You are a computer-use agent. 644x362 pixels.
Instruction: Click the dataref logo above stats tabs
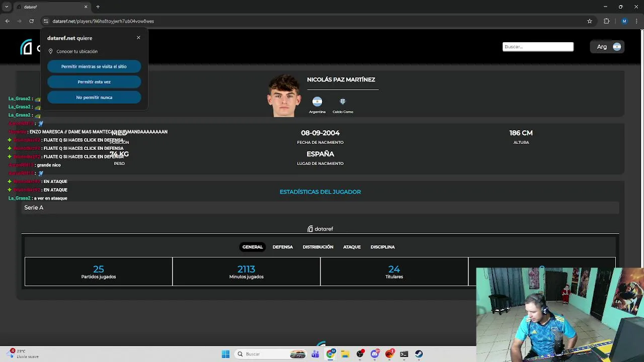pos(320,229)
